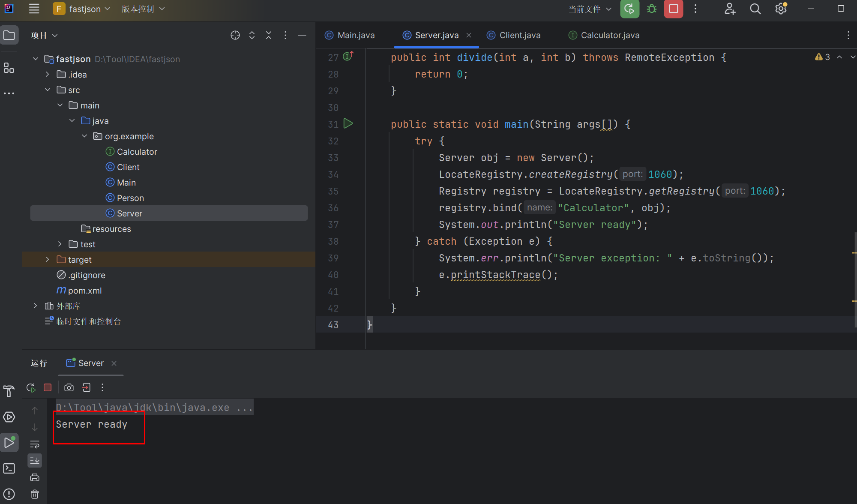Clear all console output with trash icon
The height and width of the screenshot is (504, 857).
point(35,494)
